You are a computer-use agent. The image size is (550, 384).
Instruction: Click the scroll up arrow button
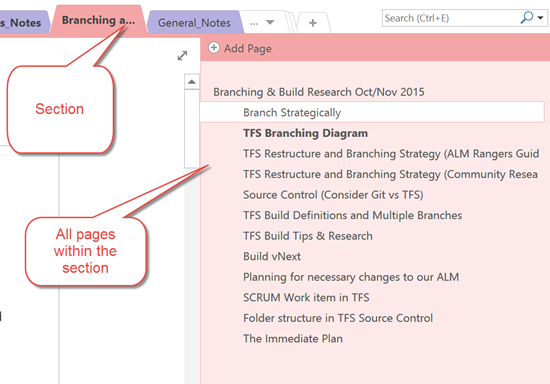[x=192, y=82]
